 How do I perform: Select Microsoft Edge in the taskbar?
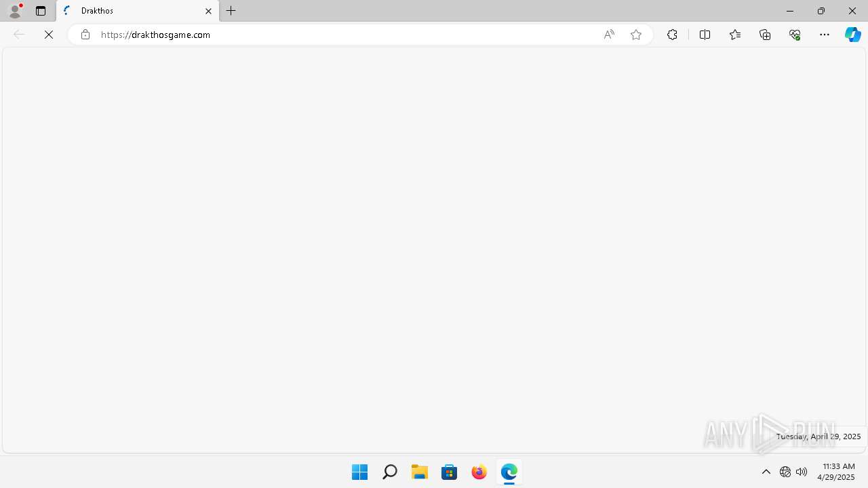[509, 472]
